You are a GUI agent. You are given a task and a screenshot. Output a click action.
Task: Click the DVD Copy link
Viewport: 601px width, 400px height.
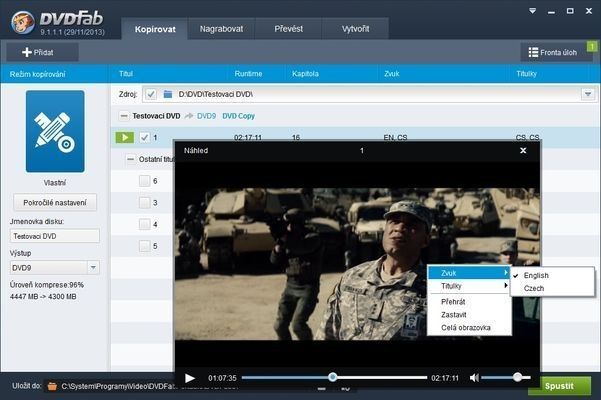238,116
